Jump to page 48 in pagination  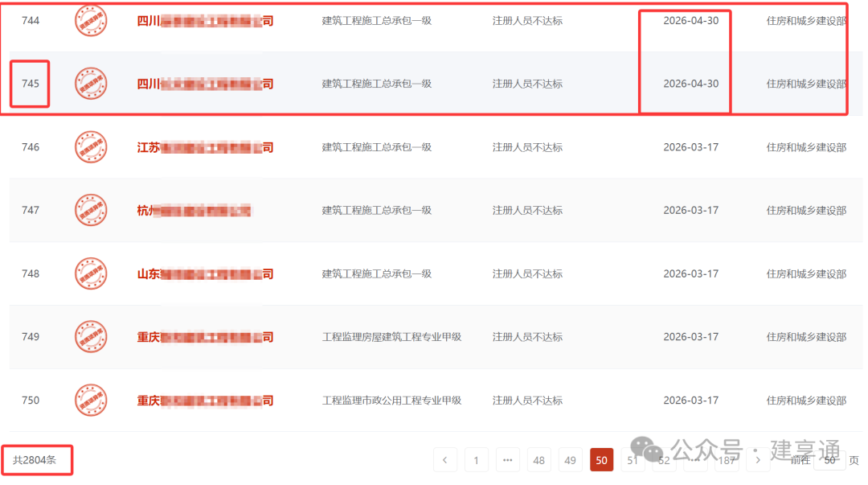[538, 460]
